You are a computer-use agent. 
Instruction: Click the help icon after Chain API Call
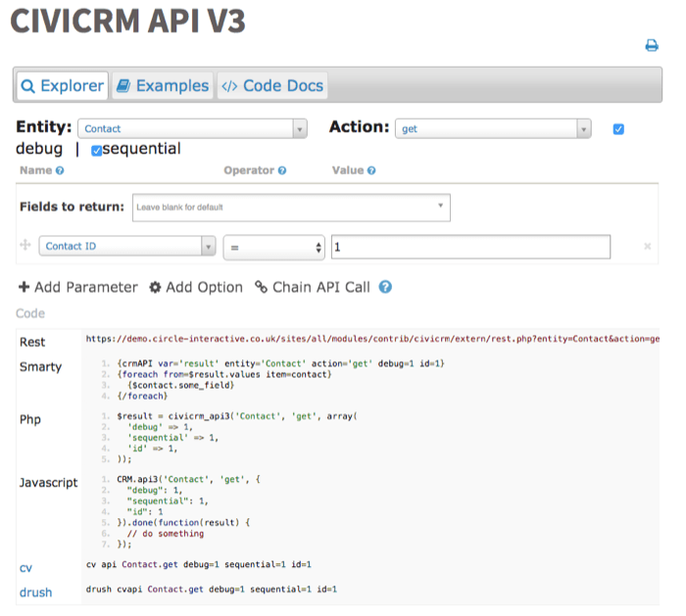[385, 287]
